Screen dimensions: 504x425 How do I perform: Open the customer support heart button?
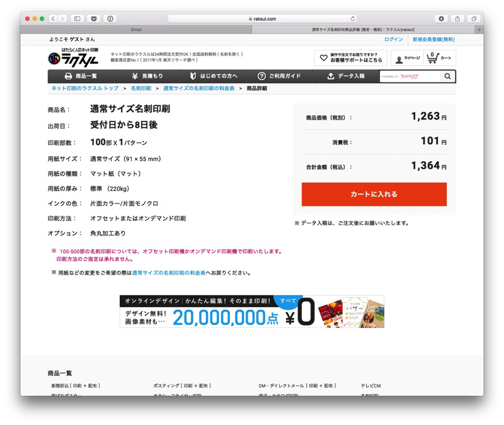click(x=351, y=58)
